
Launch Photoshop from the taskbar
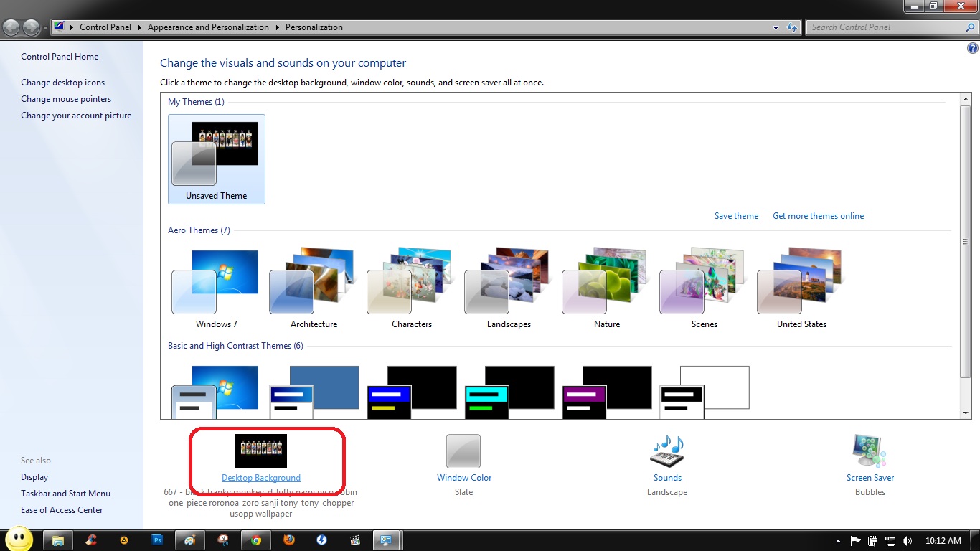[158, 540]
